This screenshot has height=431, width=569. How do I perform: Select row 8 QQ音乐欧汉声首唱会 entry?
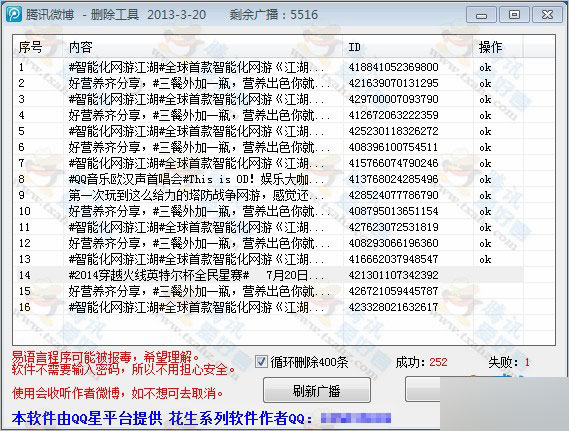[196, 179]
